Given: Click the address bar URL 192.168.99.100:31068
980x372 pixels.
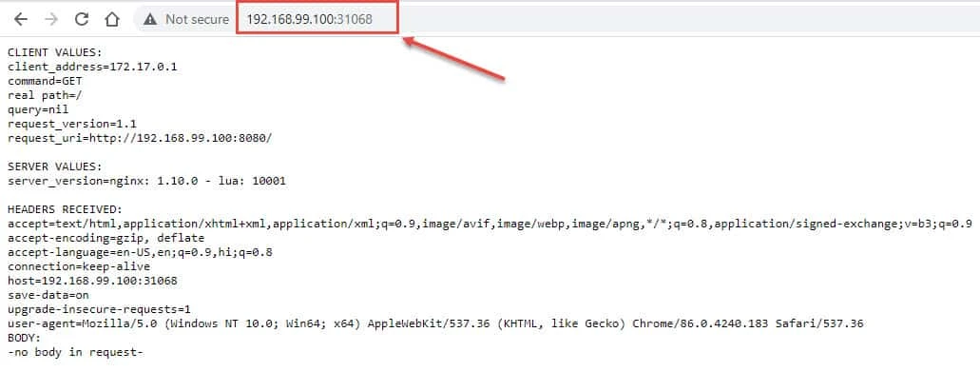Looking at the screenshot, I should click(x=309, y=19).
